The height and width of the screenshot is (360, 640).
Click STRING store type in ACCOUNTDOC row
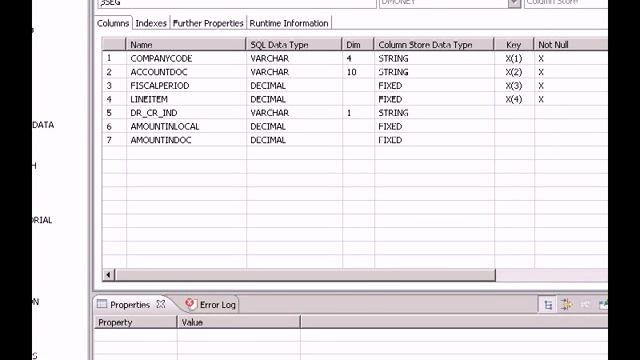393,72
